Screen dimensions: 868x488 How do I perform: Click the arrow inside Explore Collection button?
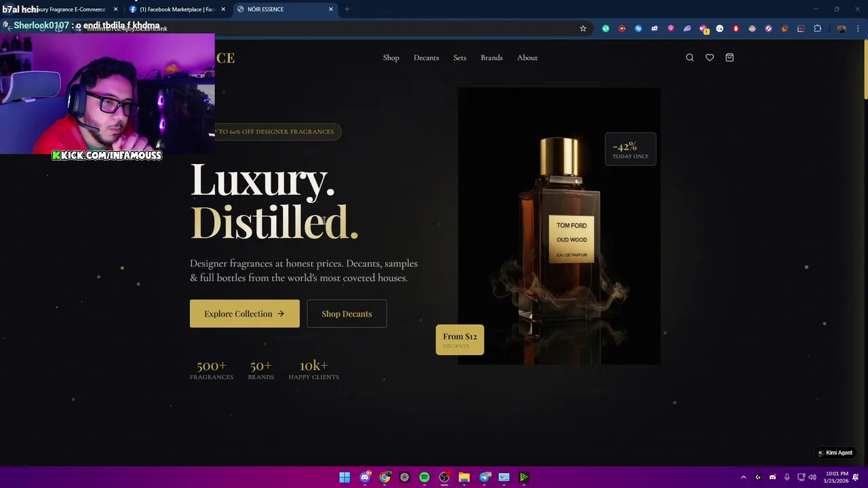[x=280, y=314]
